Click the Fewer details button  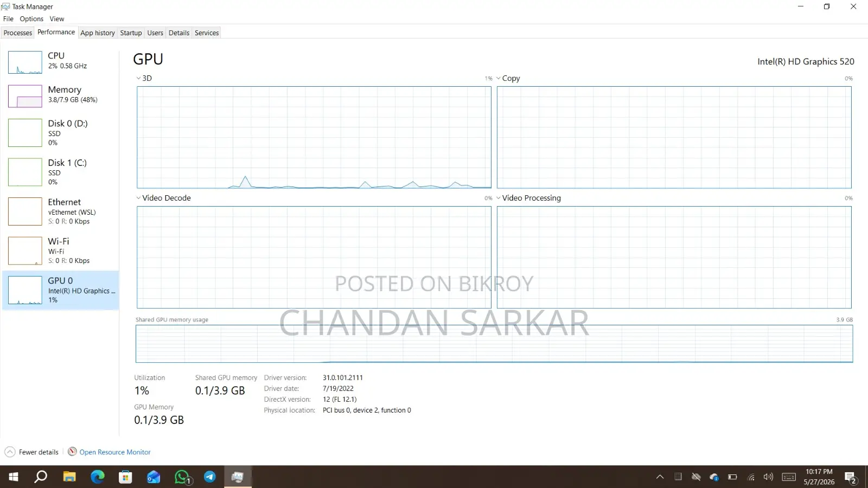point(31,452)
